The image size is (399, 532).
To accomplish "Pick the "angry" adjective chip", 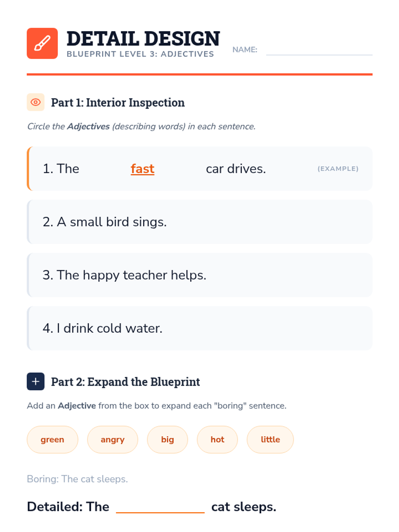I will point(112,440).
